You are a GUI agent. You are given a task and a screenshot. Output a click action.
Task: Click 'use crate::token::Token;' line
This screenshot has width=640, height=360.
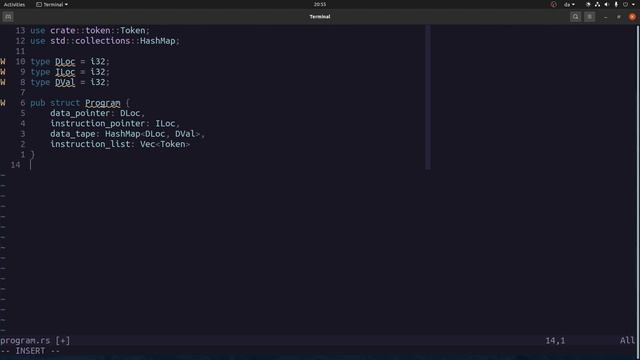(x=90, y=31)
